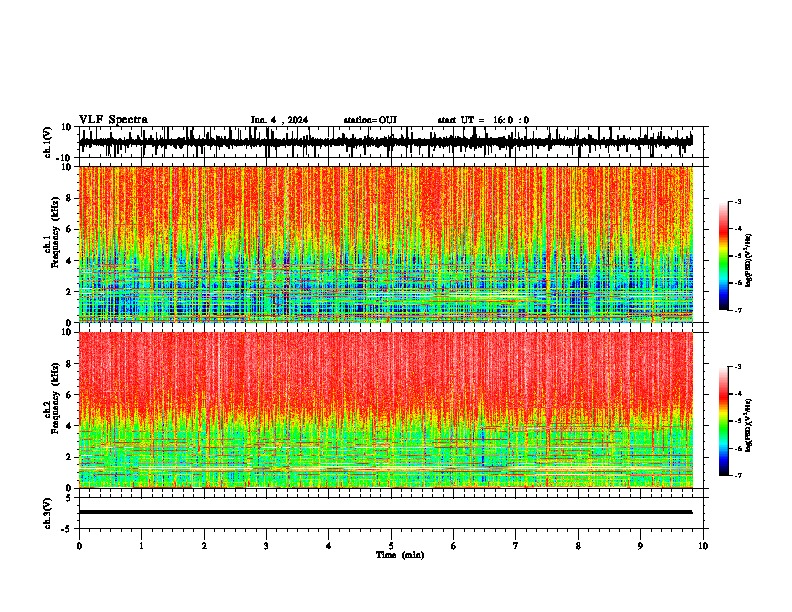
Task: Click the date label "Jan. 4, 2024"
Action: pos(279,120)
